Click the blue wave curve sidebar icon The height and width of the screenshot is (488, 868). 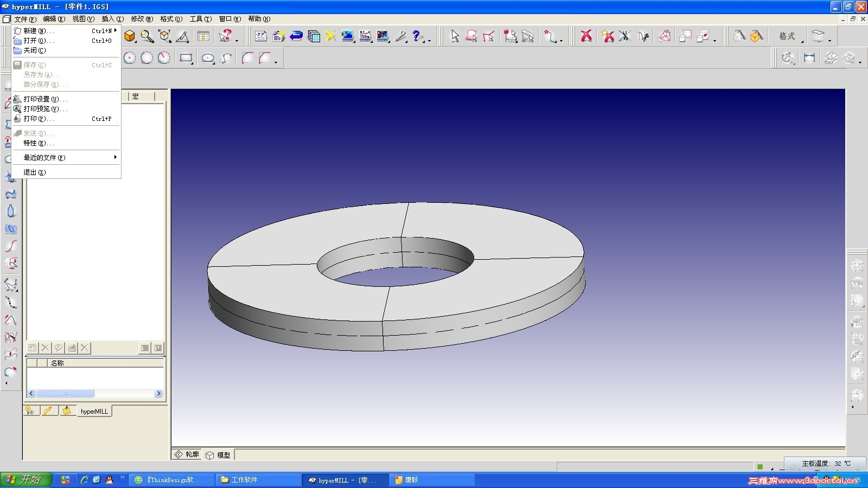(x=11, y=194)
